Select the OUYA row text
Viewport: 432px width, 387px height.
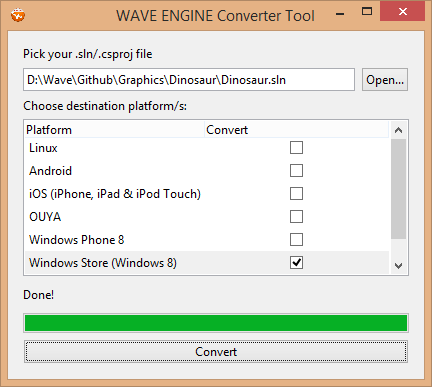45,217
